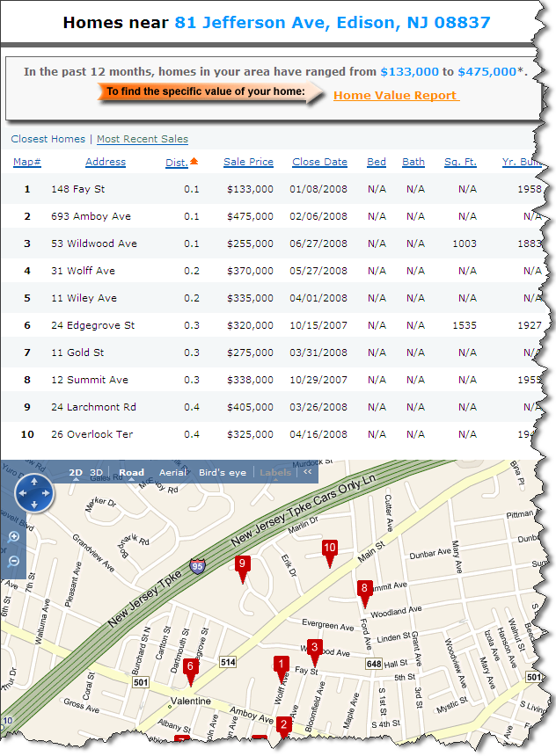Image resolution: width=556 pixels, height=756 pixels.
Task: Sort table by Close Date
Action: coord(319,162)
